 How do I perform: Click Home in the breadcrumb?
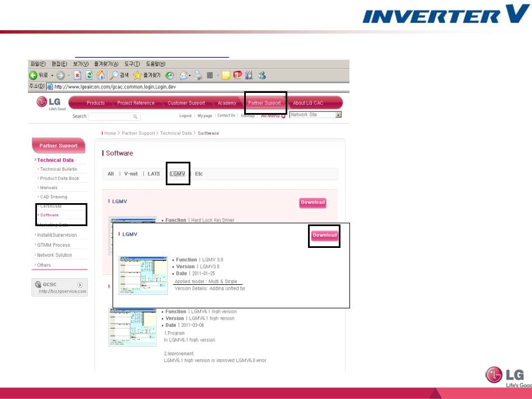tap(110, 133)
